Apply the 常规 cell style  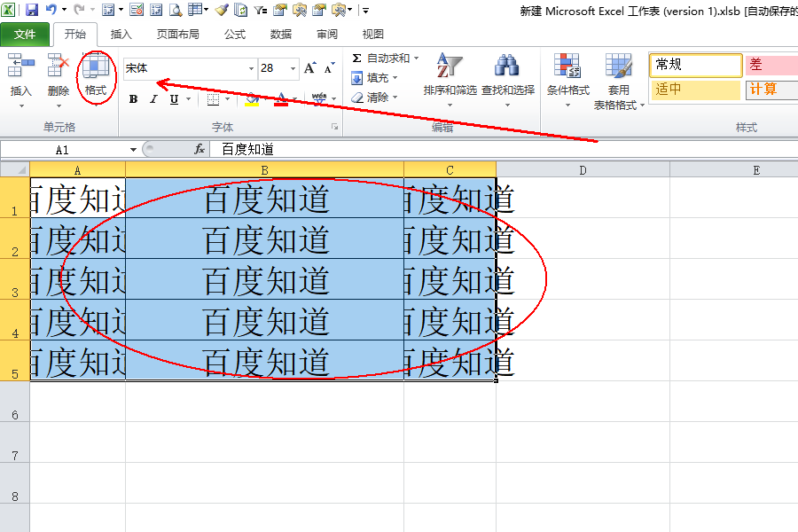coord(695,65)
